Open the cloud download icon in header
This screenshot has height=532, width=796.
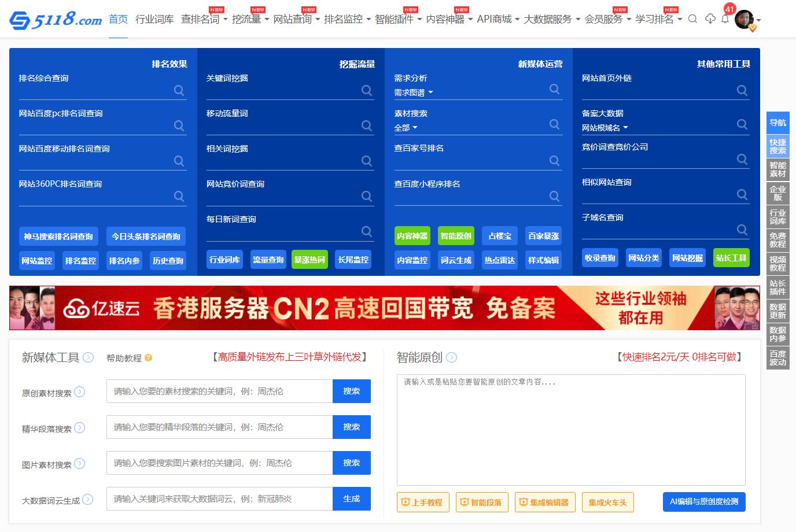[710, 19]
